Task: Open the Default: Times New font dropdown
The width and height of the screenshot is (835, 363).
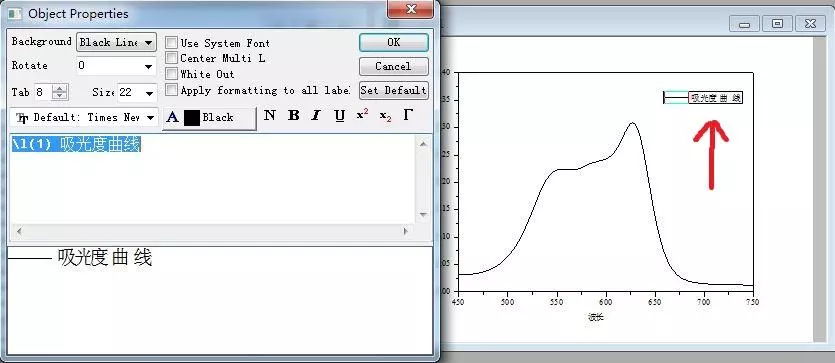Action: 85,118
